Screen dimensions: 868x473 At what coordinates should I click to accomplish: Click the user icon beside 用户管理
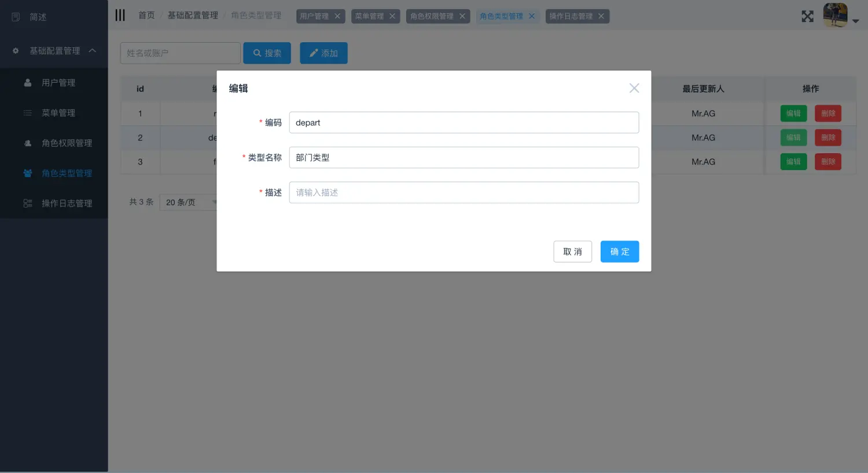point(27,83)
